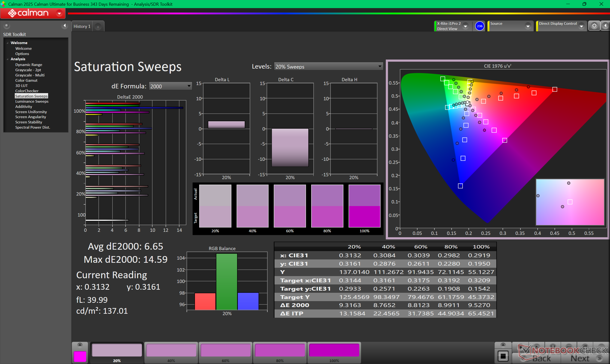Open Luminance Sweeps in the sidebar
Screen dimensions: 610x364
pyautogui.click(x=32, y=101)
